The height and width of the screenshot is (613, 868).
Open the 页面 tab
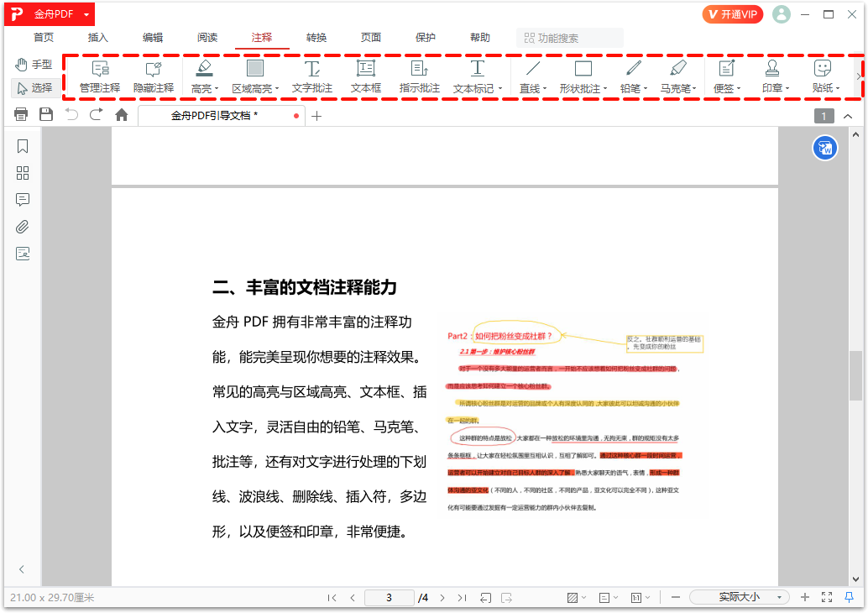click(371, 38)
